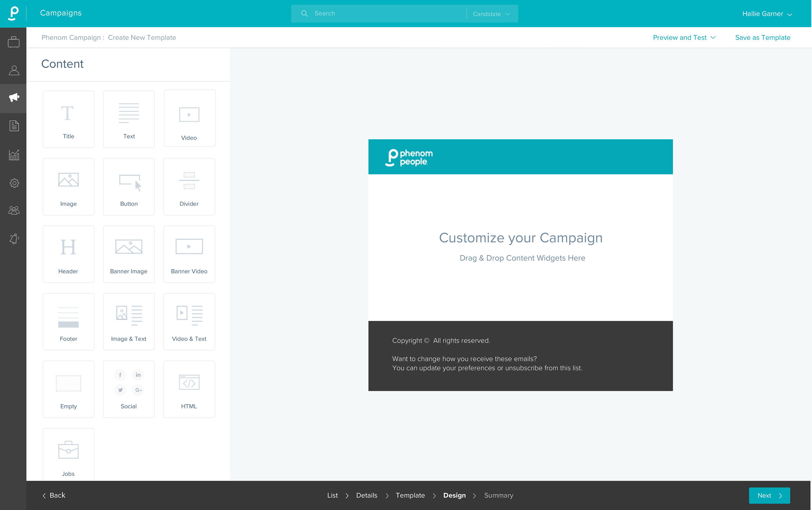Open the gear settings sidebar icon

13,183
